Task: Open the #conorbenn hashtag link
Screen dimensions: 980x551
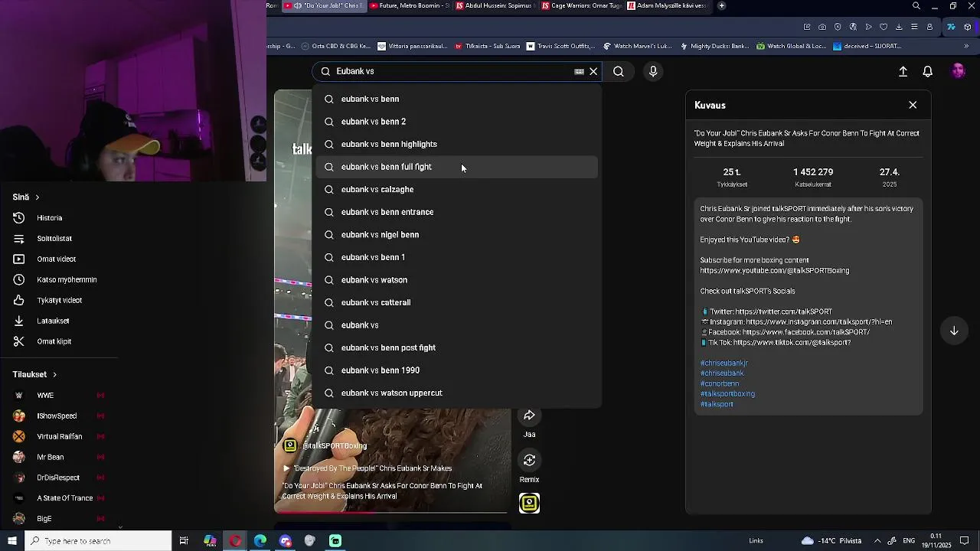Action: pos(720,383)
